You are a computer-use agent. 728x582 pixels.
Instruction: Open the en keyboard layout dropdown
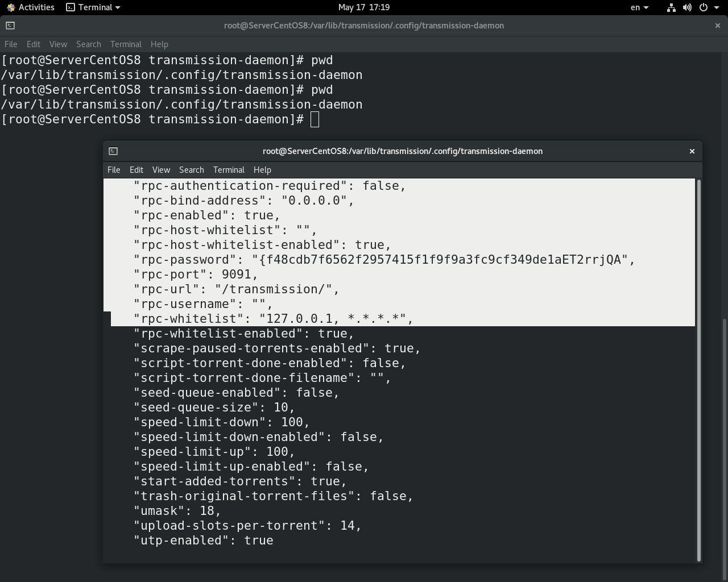click(640, 7)
